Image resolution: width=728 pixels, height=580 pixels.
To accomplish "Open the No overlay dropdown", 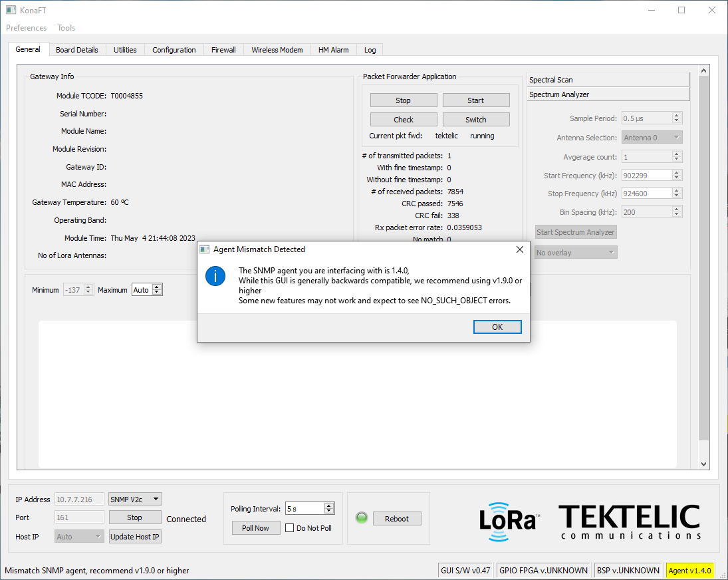I will pos(576,253).
